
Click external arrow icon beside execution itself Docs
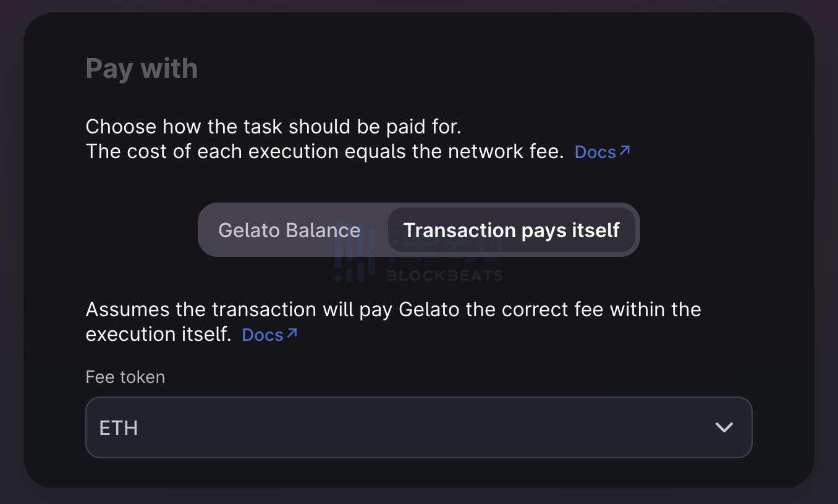292,333
